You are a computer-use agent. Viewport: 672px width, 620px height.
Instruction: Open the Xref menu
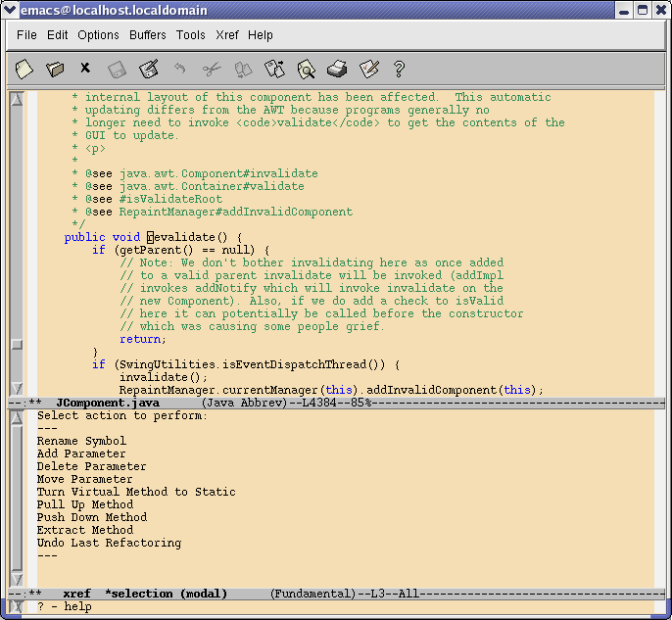pyautogui.click(x=227, y=34)
